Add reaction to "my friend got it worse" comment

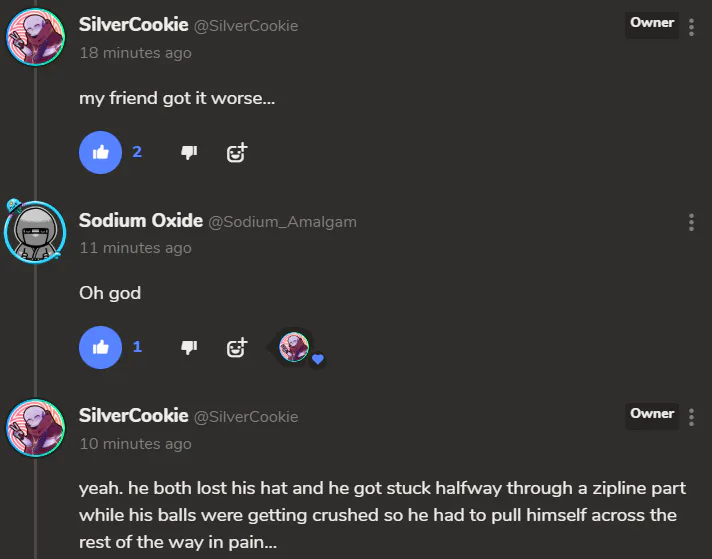tap(237, 153)
